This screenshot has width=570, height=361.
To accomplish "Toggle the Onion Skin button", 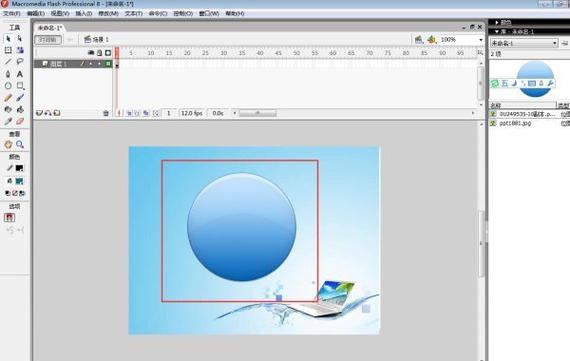I will (129, 113).
